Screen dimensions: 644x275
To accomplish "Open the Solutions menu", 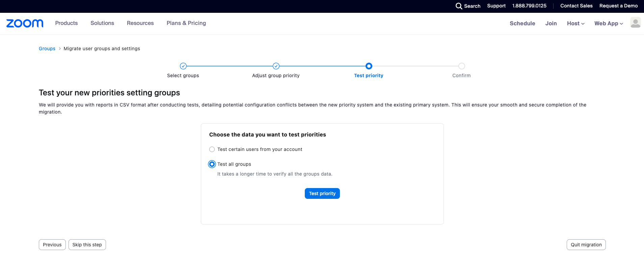I will [x=102, y=23].
